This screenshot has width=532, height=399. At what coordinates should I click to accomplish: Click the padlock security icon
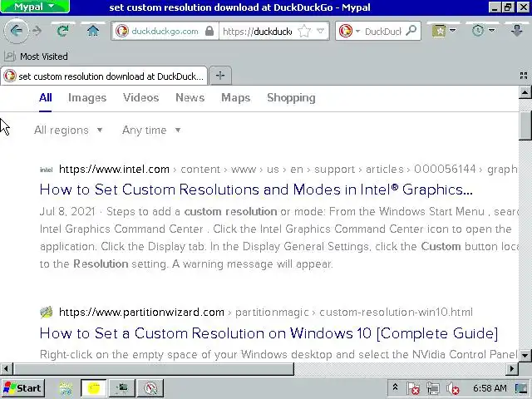(x=209, y=32)
